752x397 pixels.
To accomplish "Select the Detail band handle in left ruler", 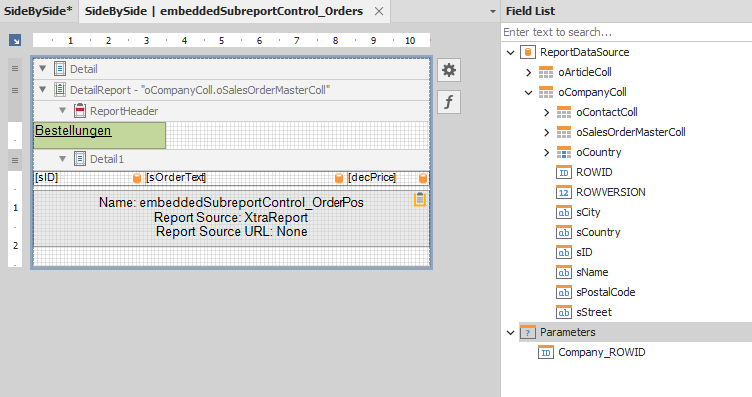I will point(15,69).
